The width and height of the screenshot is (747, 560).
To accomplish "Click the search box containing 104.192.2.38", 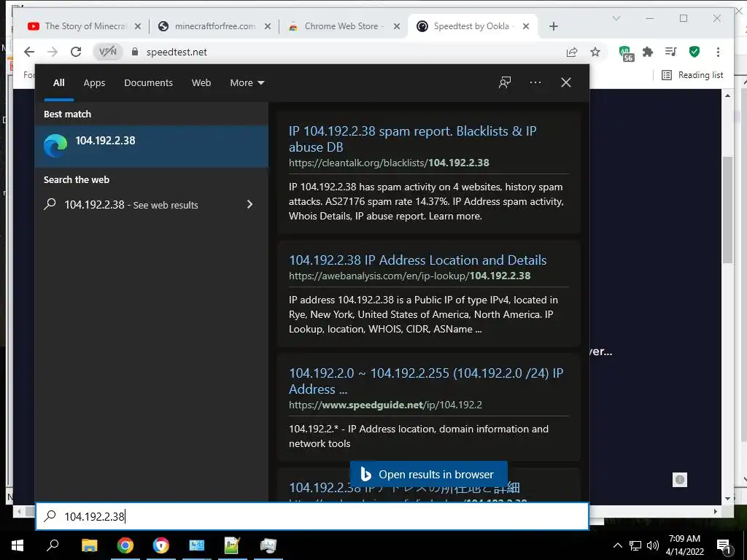I will (312, 516).
